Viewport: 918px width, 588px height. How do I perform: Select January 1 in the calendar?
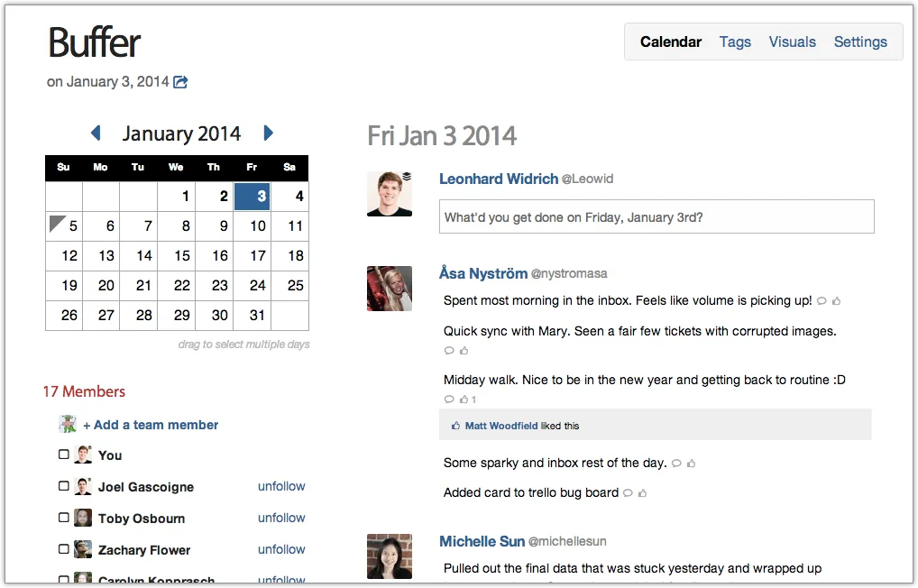tap(176, 197)
